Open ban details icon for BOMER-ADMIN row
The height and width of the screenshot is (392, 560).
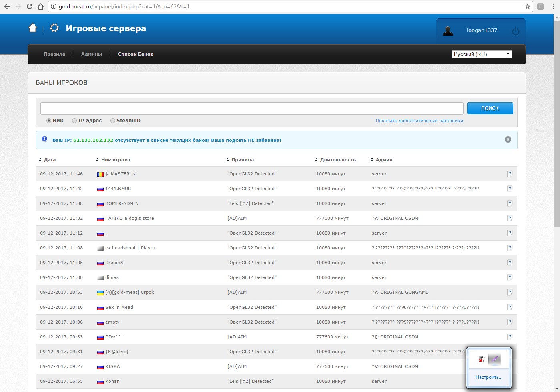pyautogui.click(x=510, y=203)
